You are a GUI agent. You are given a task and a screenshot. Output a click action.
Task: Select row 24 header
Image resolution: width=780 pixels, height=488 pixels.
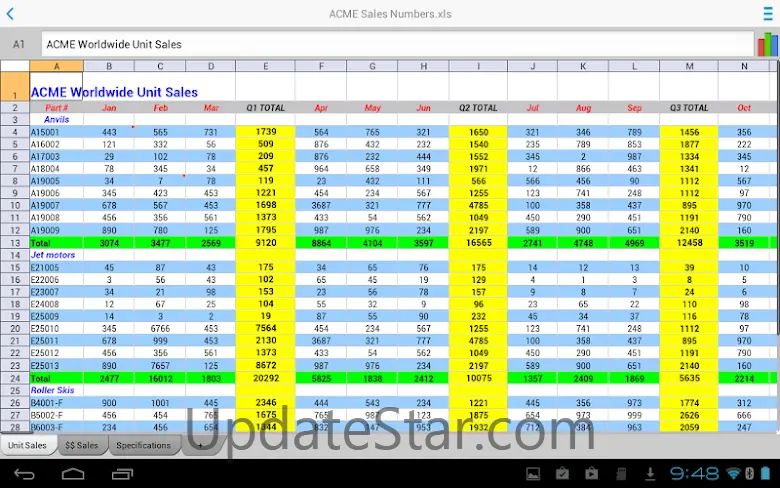tap(15, 378)
